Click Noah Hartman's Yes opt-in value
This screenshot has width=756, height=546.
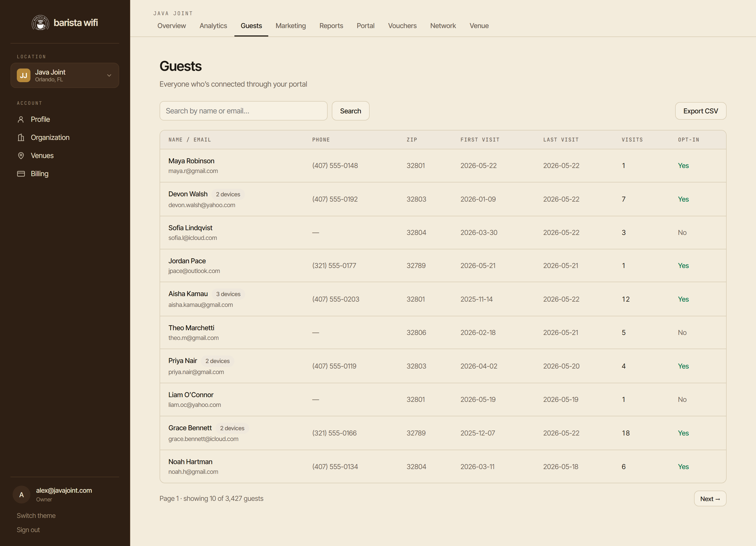click(x=683, y=467)
